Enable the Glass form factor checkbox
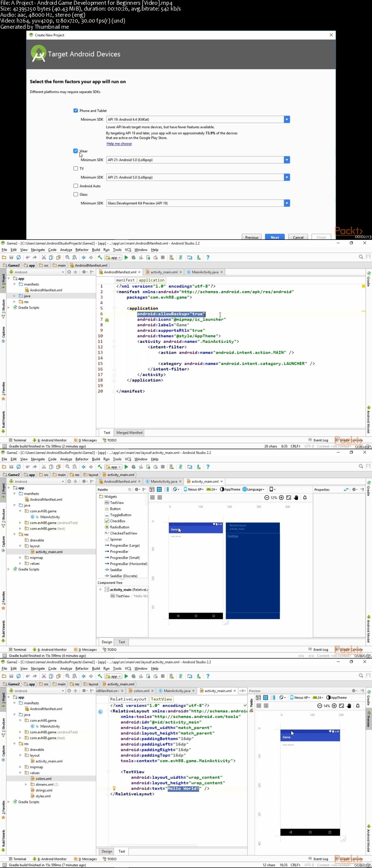Viewport: 372px width, 868px height. point(76,194)
